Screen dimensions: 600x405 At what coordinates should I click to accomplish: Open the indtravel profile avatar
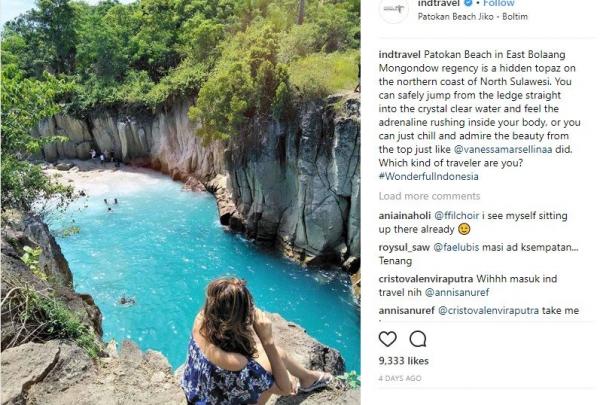[394, 9]
